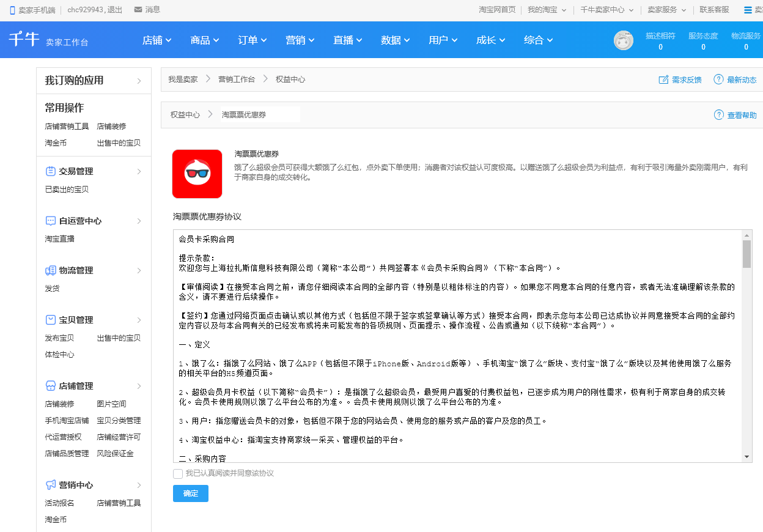Open 已卖出的宝贝 link
This screenshot has height=532, width=763.
[67, 190]
